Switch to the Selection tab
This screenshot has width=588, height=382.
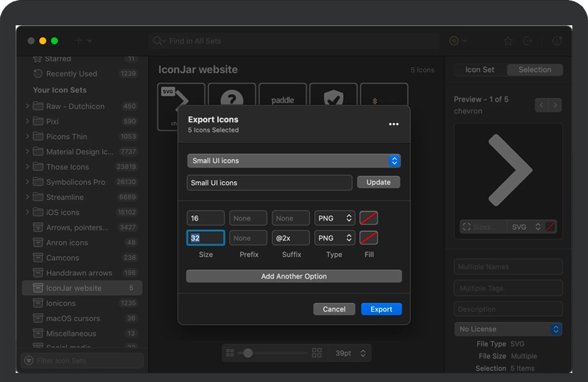tap(535, 70)
